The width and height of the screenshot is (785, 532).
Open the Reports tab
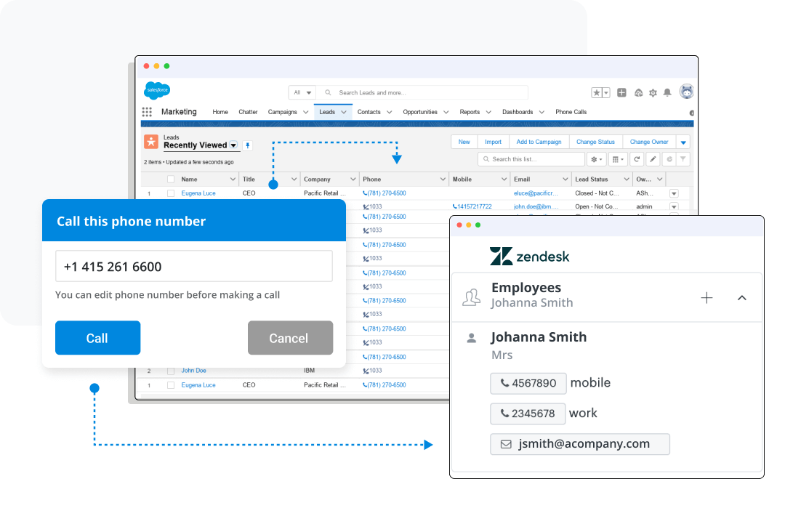click(470, 112)
